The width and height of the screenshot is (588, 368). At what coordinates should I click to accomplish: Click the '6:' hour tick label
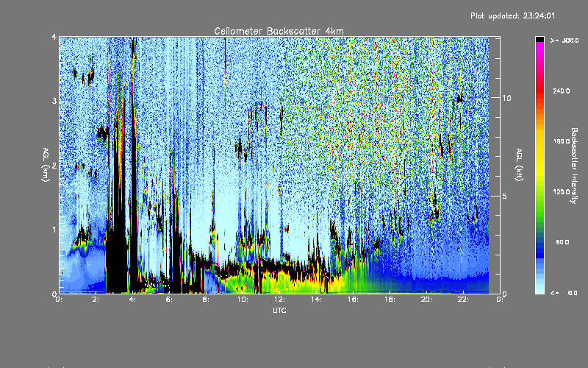pyautogui.click(x=170, y=300)
